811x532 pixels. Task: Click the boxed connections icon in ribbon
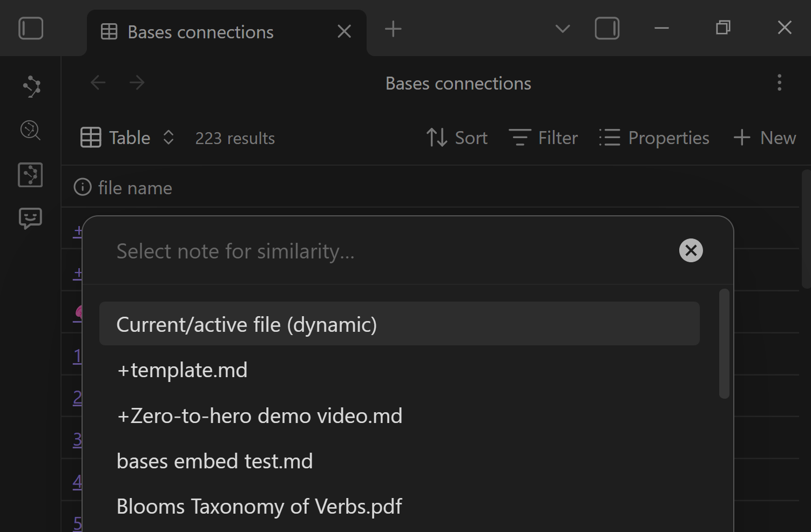coord(31,175)
